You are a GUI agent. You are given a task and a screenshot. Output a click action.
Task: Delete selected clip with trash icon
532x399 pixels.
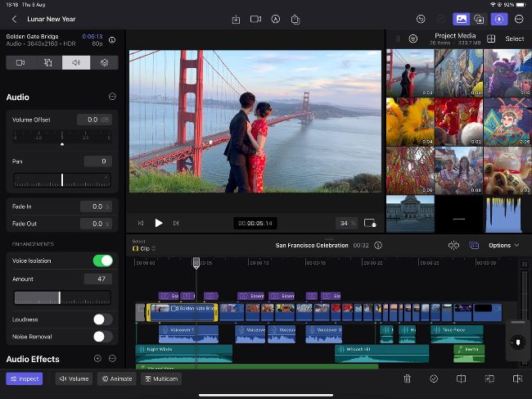tap(407, 379)
